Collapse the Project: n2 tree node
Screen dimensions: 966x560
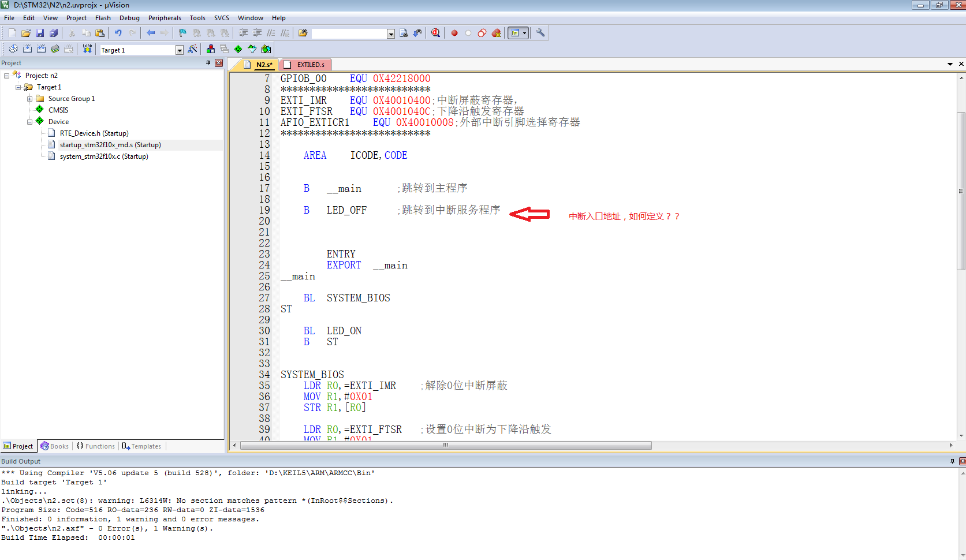pos(6,76)
